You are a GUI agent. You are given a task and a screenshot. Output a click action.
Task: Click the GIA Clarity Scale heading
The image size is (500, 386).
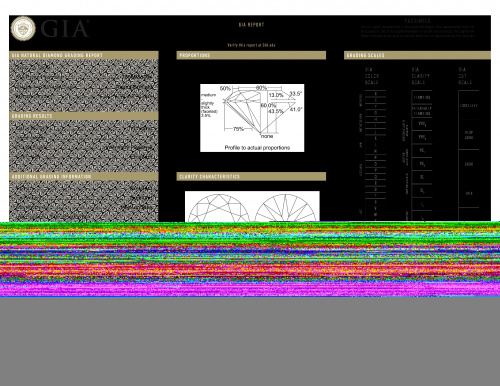(420, 76)
